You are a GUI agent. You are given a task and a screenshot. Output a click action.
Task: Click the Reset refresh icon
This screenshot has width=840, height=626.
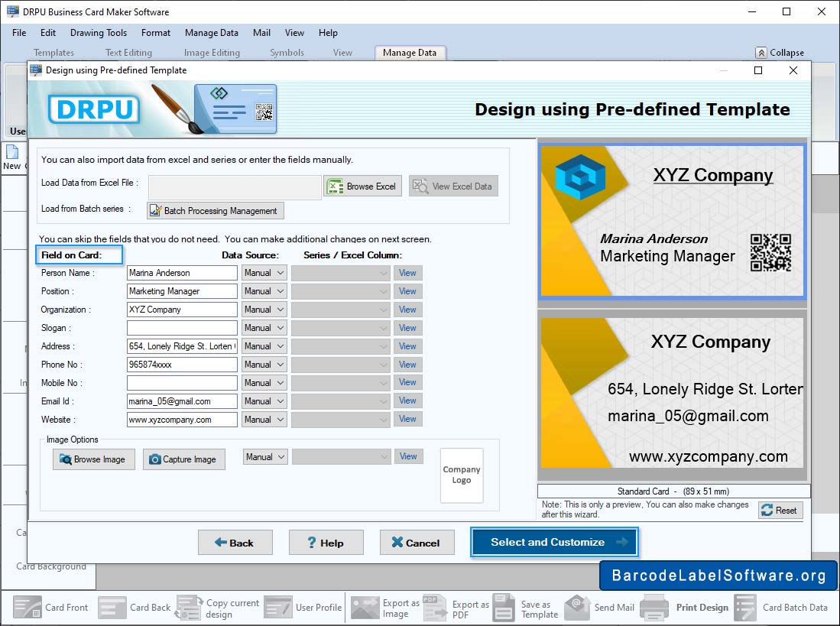[x=767, y=511]
